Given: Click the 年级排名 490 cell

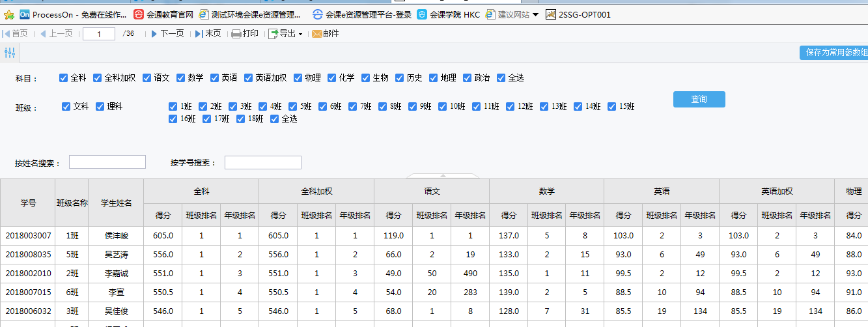Looking at the screenshot, I should point(470,274).
